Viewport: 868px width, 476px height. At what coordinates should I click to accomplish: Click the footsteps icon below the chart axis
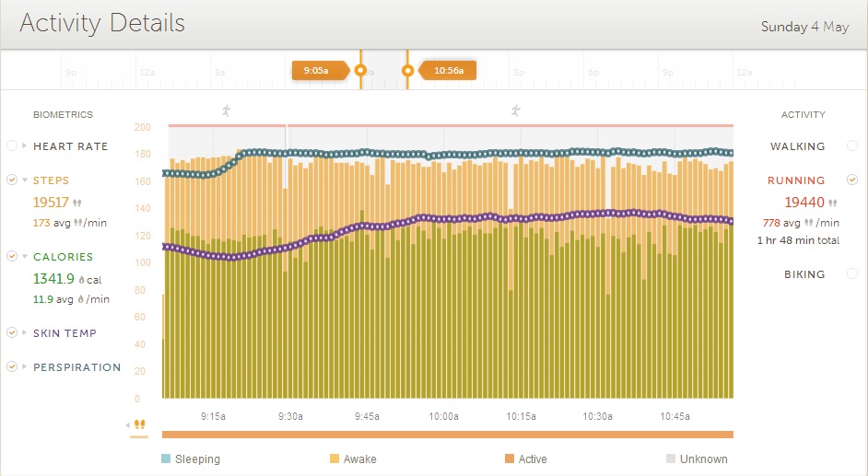[140, 424]
